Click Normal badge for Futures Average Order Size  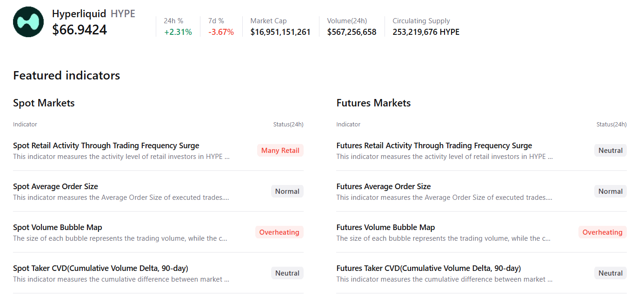(x=611, y=191)
